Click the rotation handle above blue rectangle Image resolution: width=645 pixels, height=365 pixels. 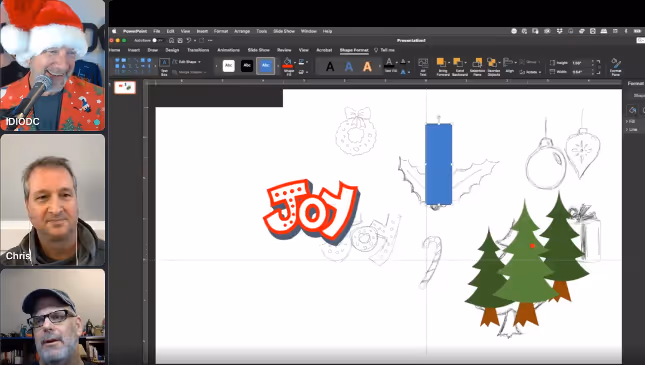[439, 118]
